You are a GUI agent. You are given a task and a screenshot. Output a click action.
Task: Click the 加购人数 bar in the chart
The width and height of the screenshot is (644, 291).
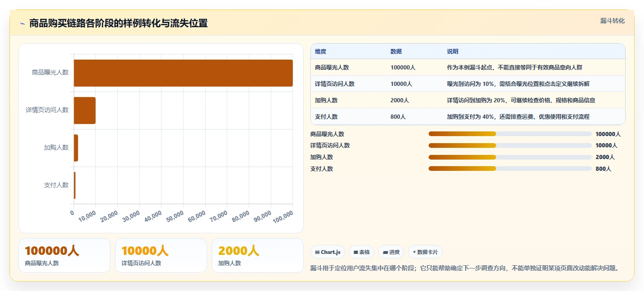pos(76,148)
